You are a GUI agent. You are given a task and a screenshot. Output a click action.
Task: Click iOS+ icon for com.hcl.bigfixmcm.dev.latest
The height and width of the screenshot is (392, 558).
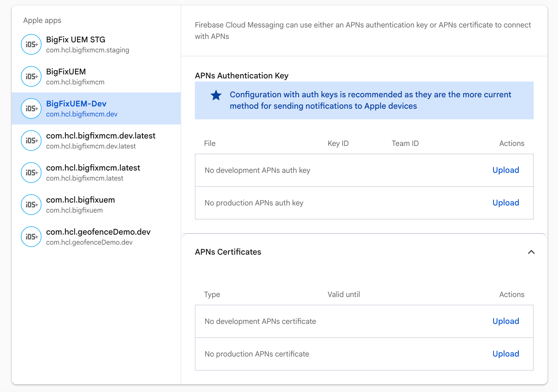click(31, 140)
